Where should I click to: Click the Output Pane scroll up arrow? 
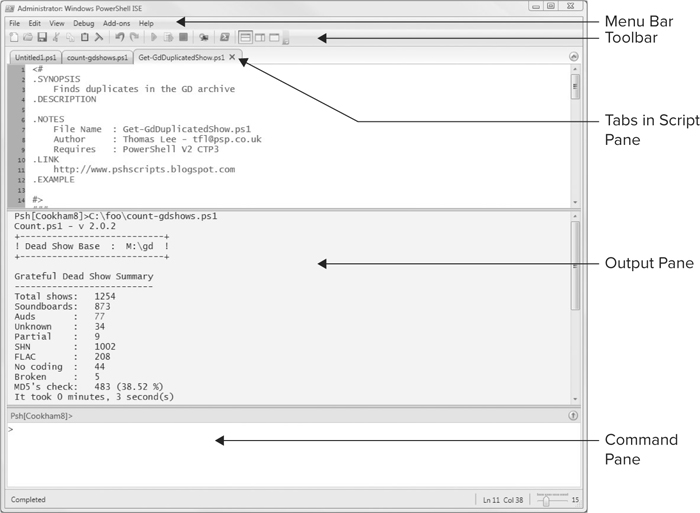[x=575, y=216]
